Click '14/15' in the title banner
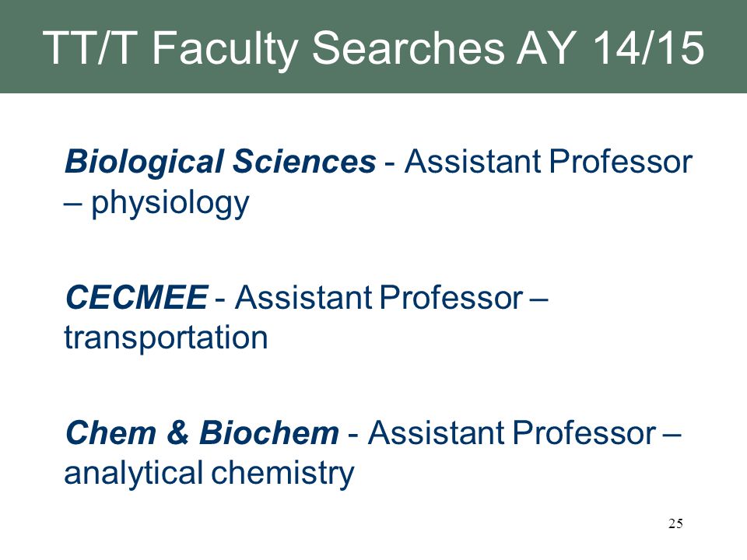 coord(649,48)
